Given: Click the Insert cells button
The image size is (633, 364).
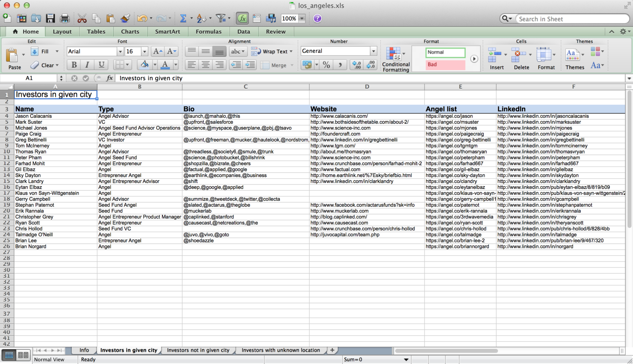Looking at the screenshot, I should [x=497, y=59].
